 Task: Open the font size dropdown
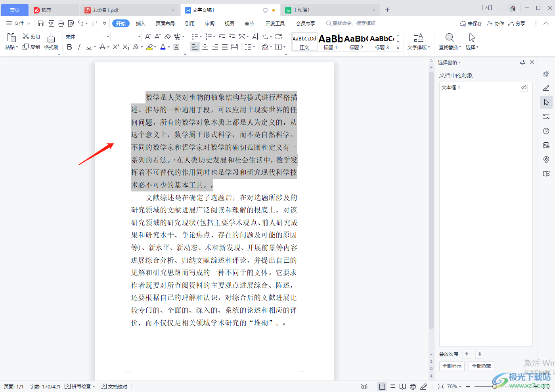(x=139, y=36)
